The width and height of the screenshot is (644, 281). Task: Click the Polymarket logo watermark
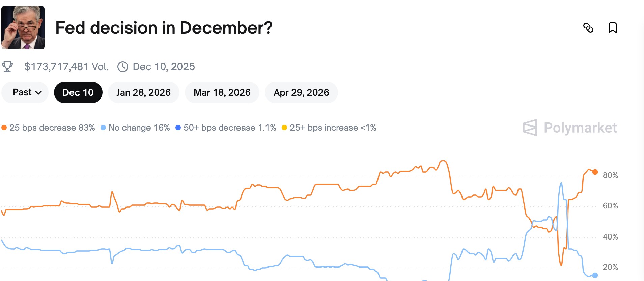(x=570, y=128)
